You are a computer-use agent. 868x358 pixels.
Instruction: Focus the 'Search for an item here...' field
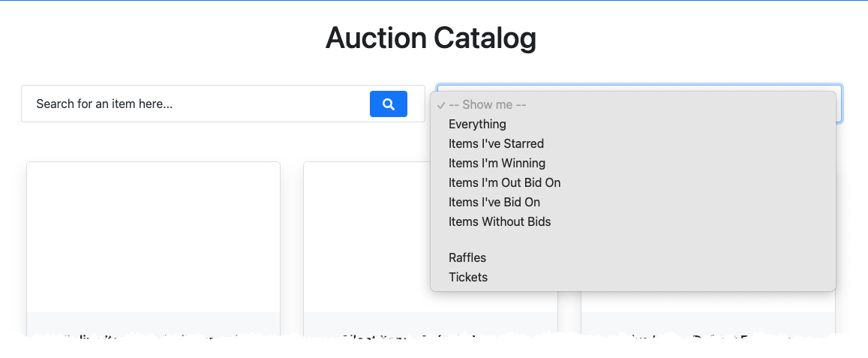(195, 104)
